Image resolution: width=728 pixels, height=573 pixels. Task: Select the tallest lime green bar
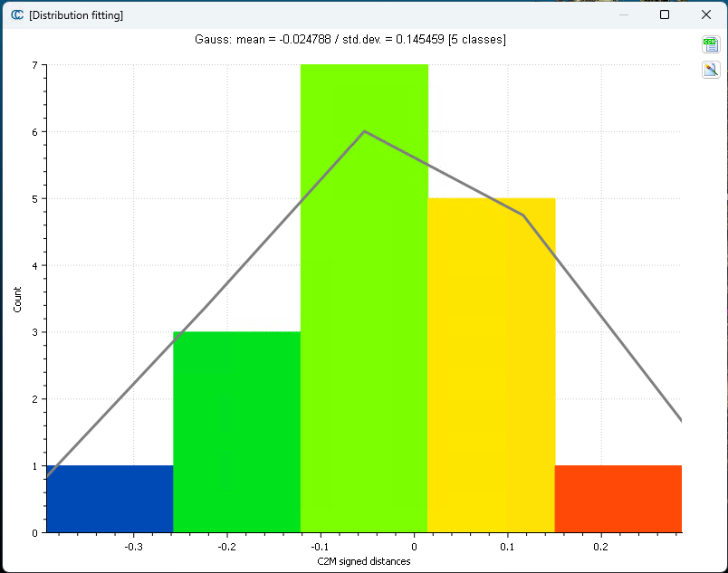pos(364,299)
